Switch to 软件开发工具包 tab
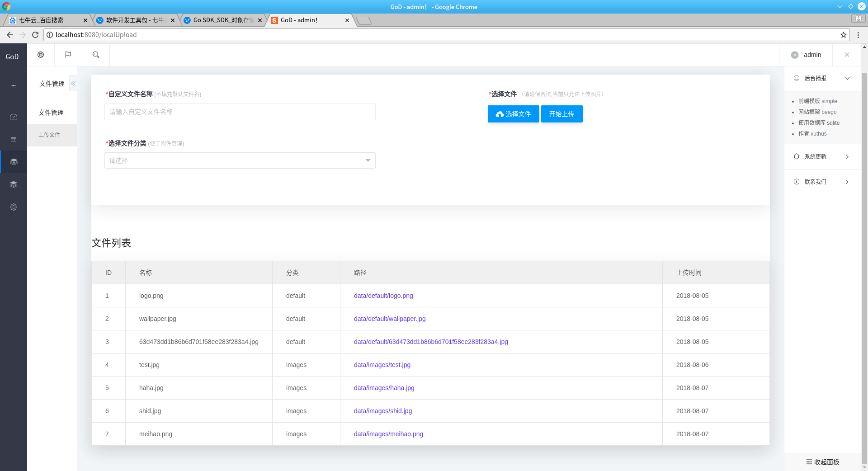The height and width of the screenshot is (471, 868). 136,20
